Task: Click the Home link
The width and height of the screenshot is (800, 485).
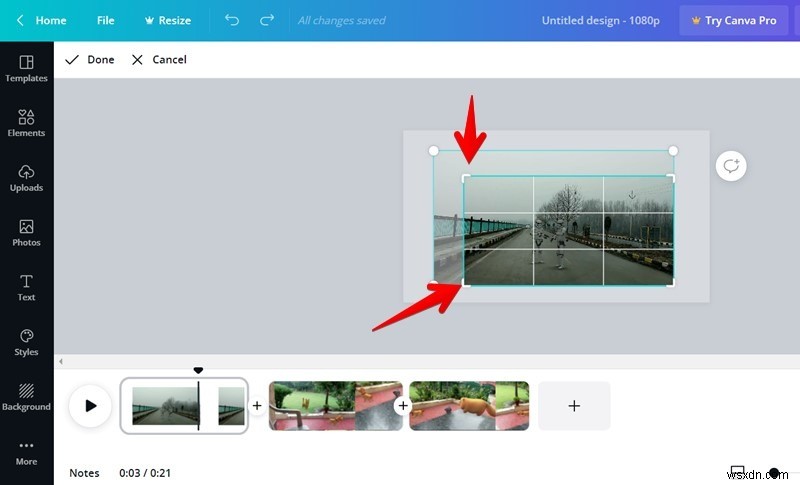Action: click(51, 20)
